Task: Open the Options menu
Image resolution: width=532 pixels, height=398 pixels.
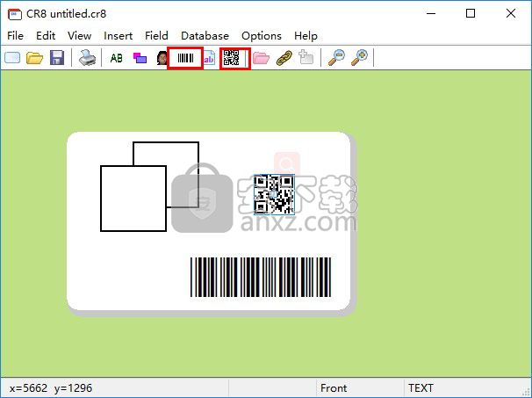Action: click(262, 36)
